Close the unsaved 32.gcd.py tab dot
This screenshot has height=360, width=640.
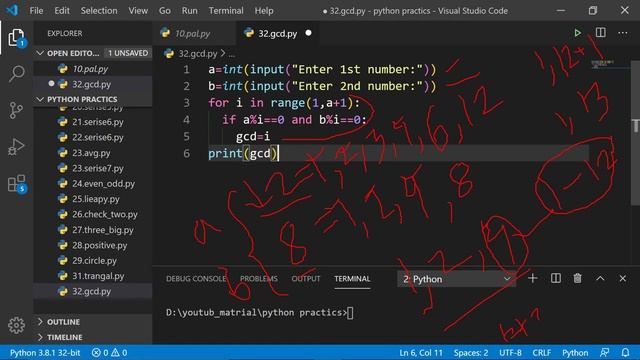point(309,33)
